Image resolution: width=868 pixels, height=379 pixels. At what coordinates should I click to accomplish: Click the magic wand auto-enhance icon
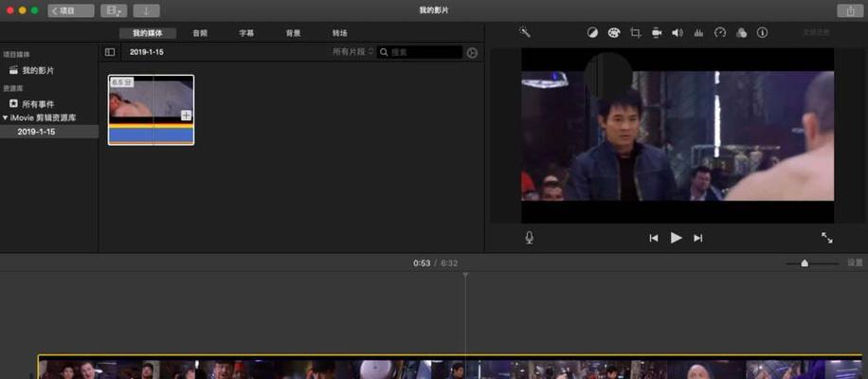(x=525, y=32)
